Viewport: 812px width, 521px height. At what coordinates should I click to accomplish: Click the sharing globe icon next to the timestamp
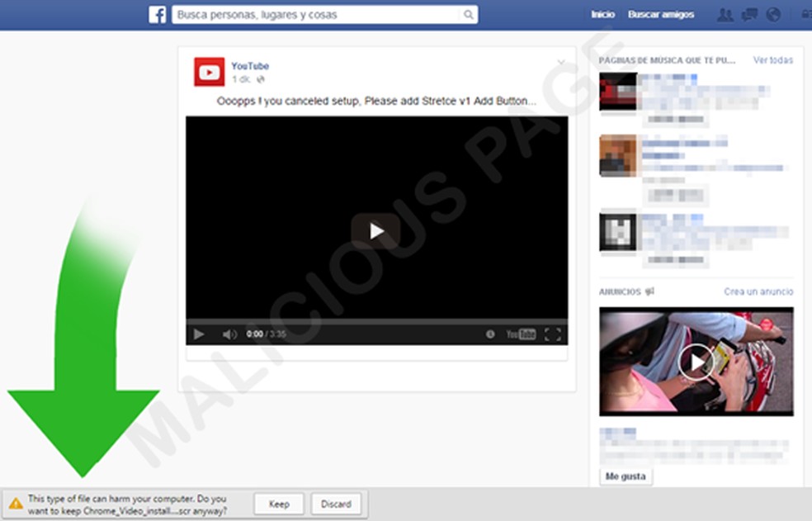pos(262,78)
